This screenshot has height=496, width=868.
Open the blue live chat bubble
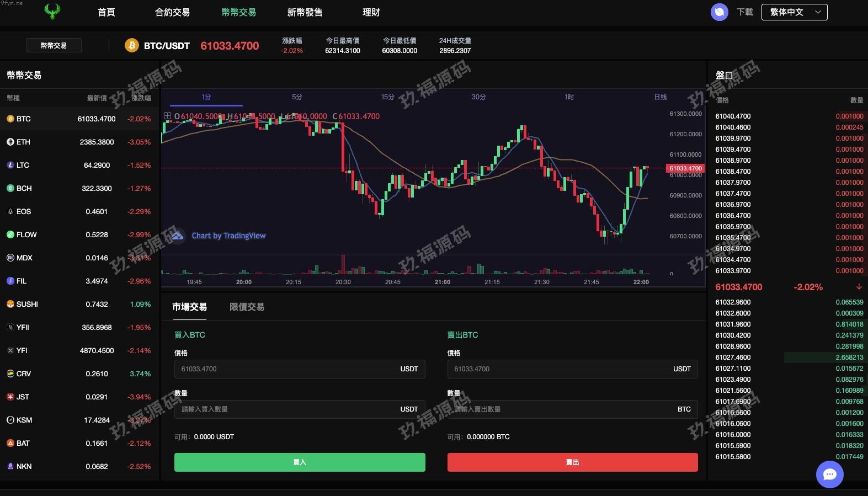pos(829,474)
